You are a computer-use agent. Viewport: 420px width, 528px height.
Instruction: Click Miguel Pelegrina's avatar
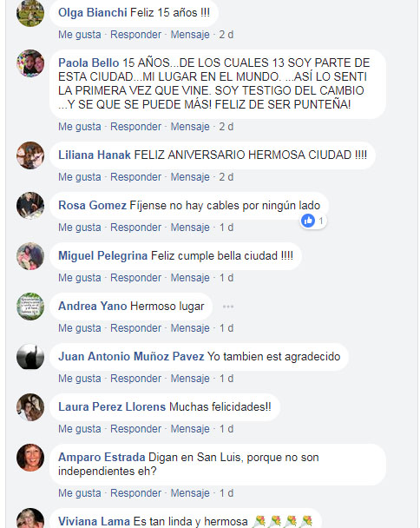(x=30, y=256)
